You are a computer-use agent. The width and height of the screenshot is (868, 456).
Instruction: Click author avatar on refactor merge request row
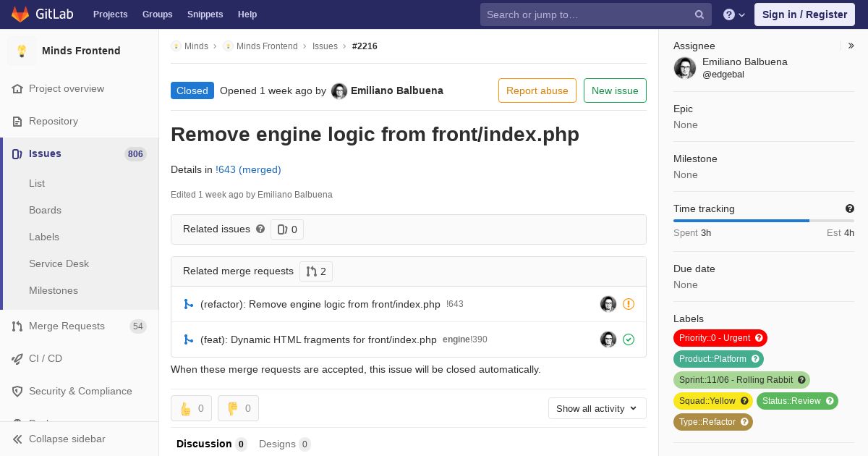tap(608, 304)
